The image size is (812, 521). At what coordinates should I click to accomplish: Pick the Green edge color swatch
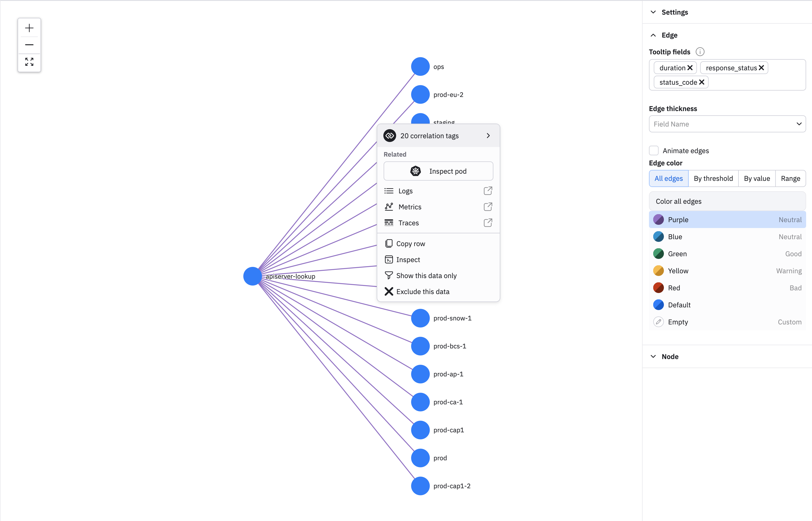click(658, 254)
